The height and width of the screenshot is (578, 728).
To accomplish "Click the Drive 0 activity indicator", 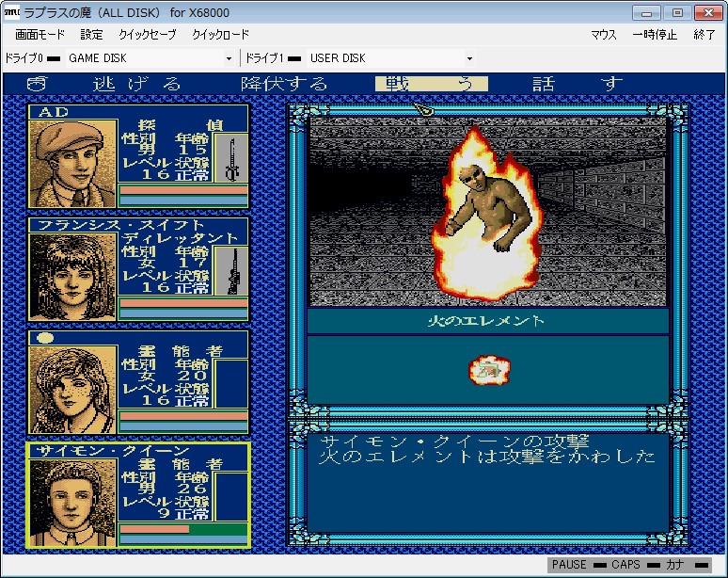I will [x=54, y=58].
